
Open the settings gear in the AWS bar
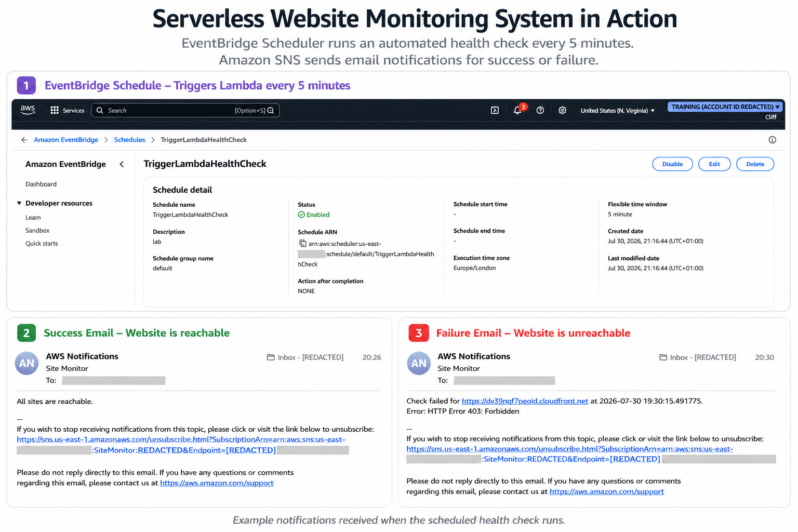tap(562, 110)
